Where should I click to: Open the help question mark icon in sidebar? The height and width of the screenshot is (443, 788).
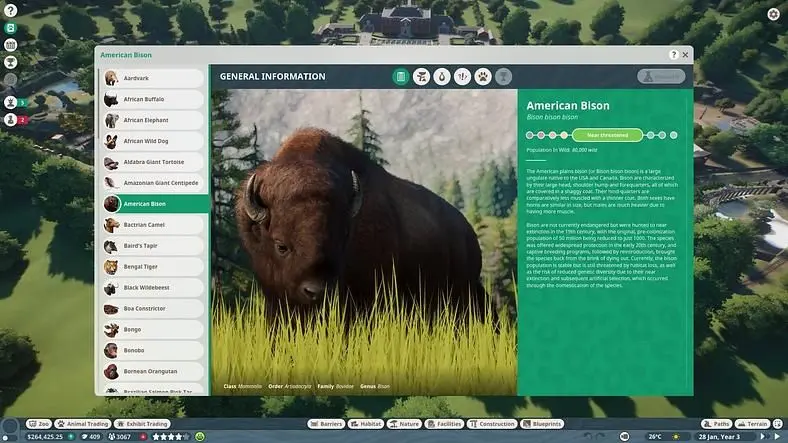click(x=11, y=10)
